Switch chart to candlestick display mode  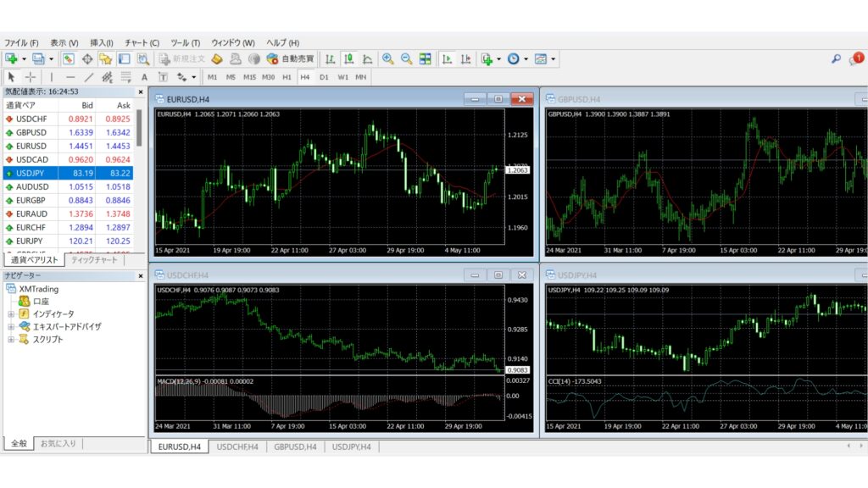click(x=348, y=59)
